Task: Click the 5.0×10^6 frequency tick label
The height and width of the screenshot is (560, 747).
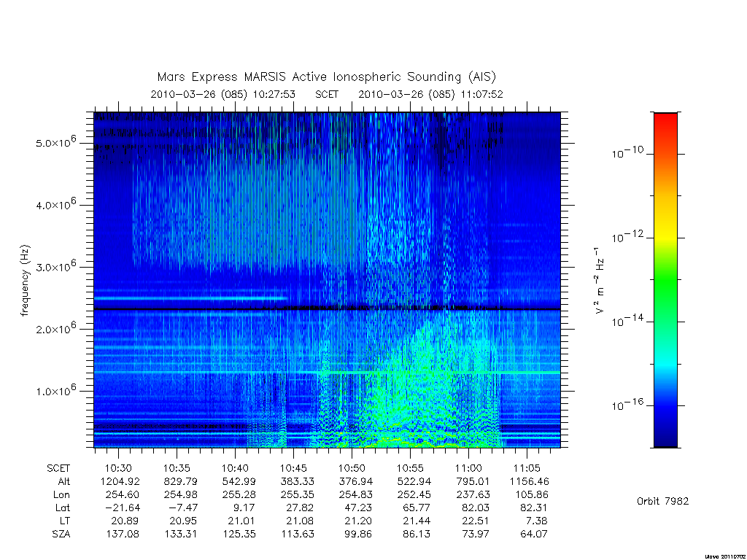Action: [x=55, y=142]
